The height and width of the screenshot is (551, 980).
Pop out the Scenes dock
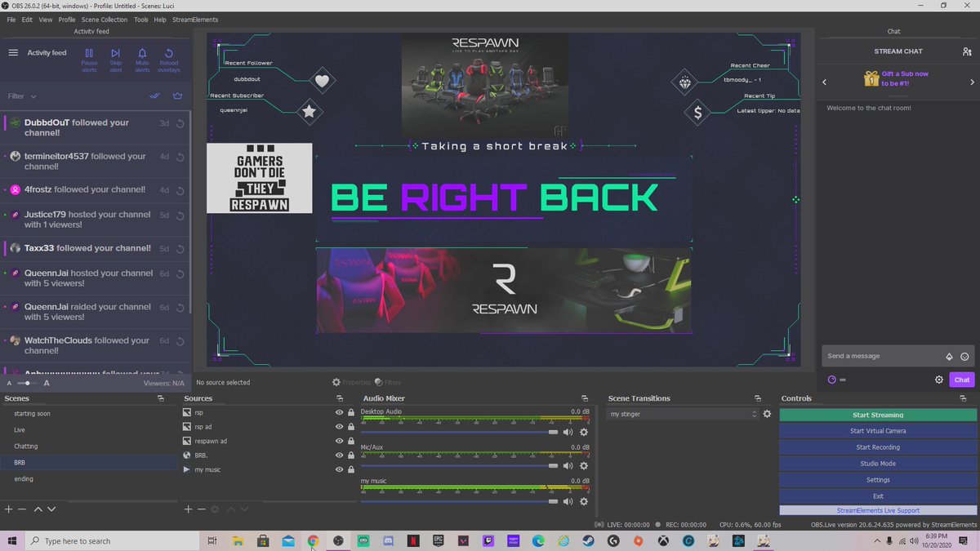(x=161, y=398)
